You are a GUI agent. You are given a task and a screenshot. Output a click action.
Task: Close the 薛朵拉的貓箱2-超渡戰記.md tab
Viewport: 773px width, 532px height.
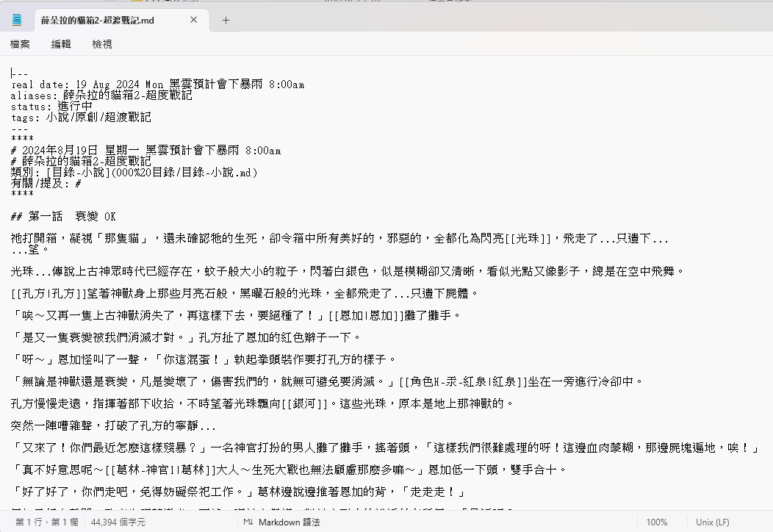tap(194, 20)
